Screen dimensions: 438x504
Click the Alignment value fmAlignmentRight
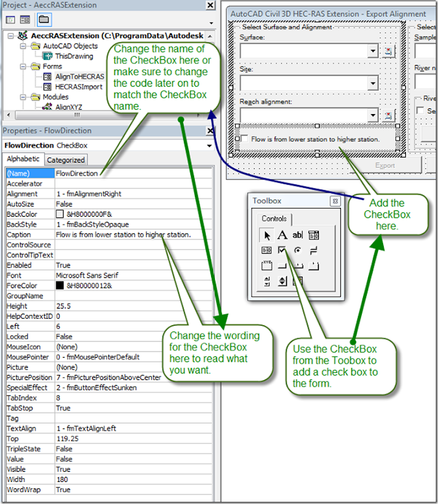point(89,194)
